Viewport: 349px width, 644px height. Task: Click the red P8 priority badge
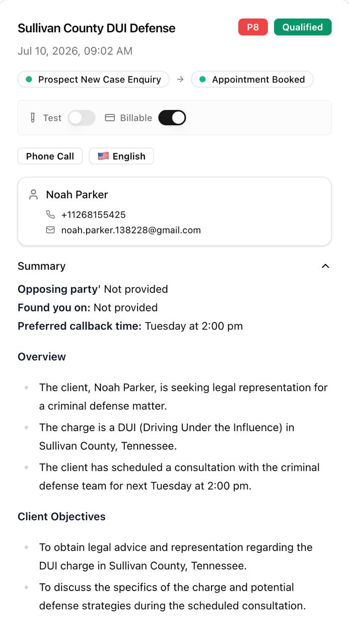point(253,27)
